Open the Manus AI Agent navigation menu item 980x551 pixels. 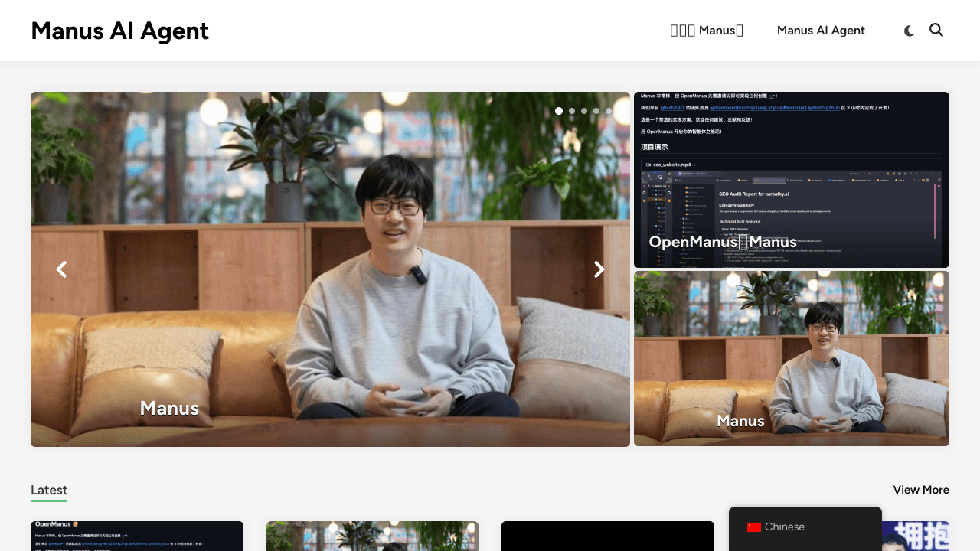click(821, 31)
